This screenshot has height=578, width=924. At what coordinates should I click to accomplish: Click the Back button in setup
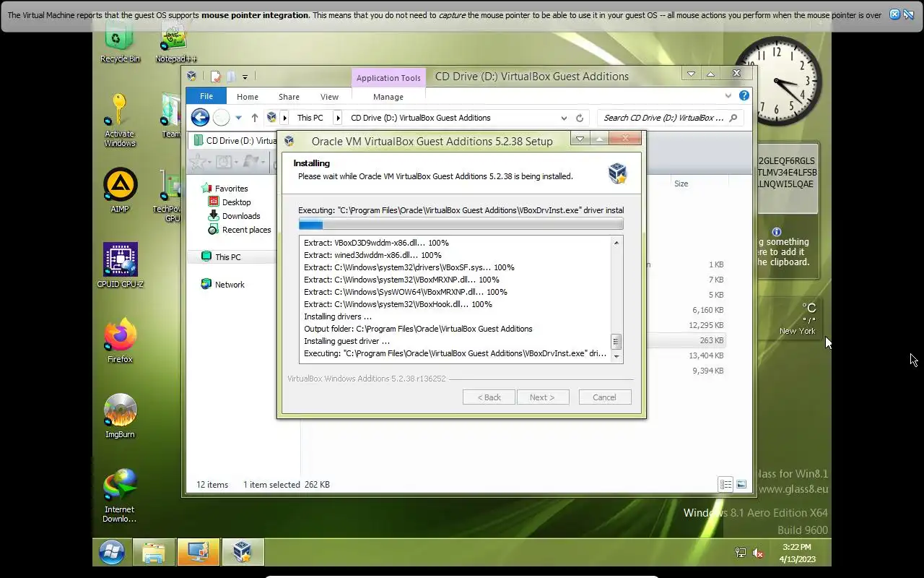click(489, 397)
